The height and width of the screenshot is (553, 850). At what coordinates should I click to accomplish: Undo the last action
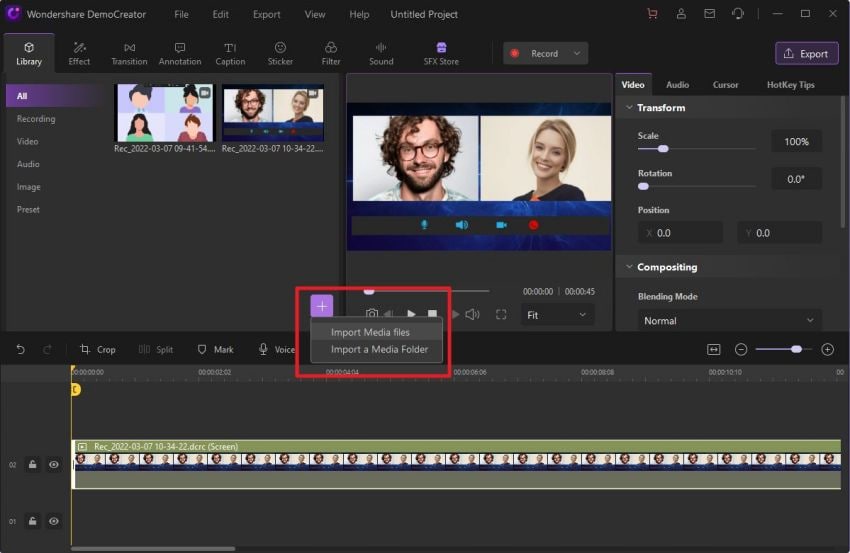[21, 350]
